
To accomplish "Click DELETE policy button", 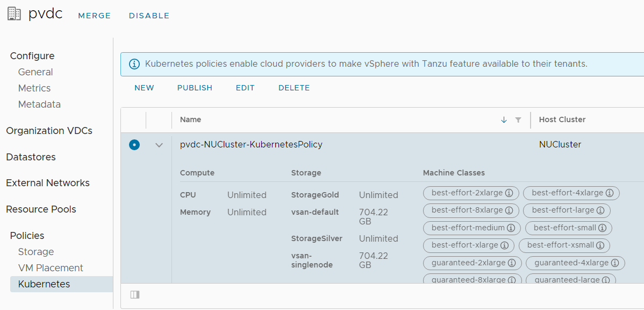I will click(294, 88).
